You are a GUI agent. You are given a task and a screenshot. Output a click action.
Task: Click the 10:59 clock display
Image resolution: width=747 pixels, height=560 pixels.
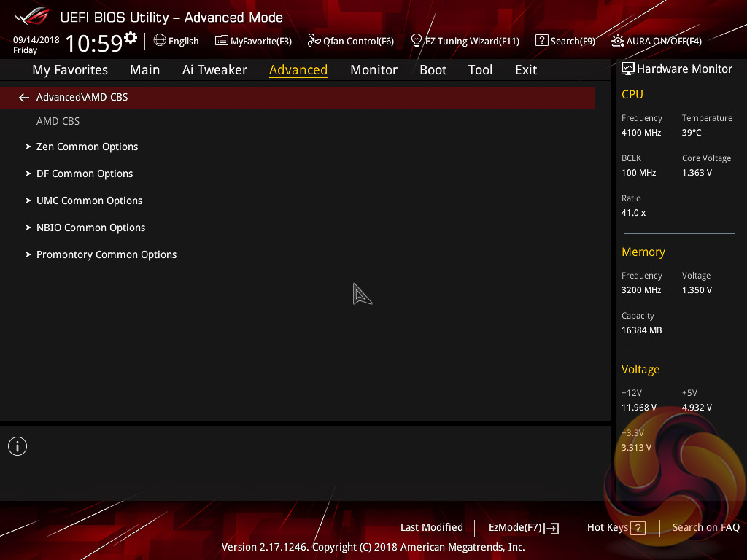pyautogui.click(x=94, y=43)
